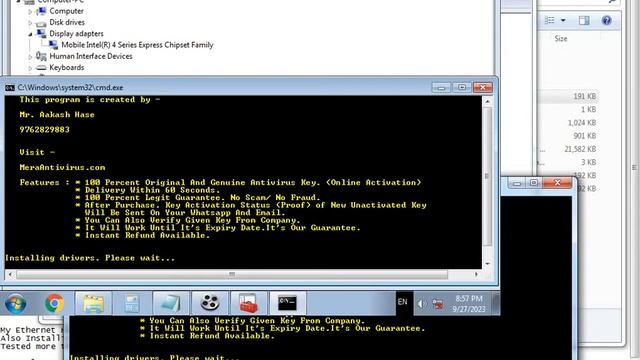The height and width of the screenshot is (360, 640).
Task: Open Windows Explorer folder icon in taskbar
Action: click(93, 304)
